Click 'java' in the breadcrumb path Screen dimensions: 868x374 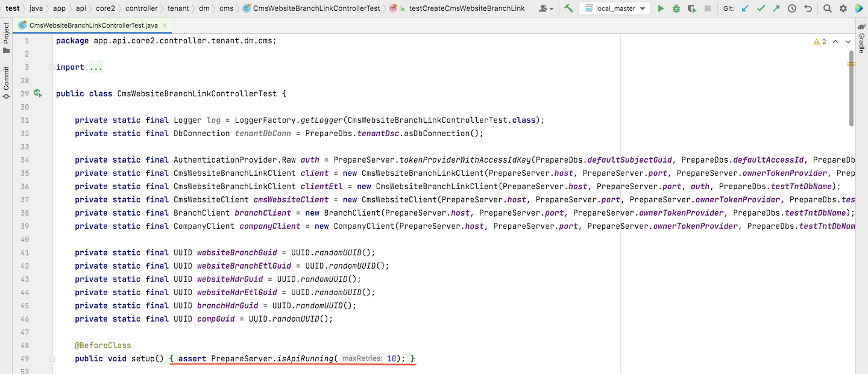[x=36, y=8]
